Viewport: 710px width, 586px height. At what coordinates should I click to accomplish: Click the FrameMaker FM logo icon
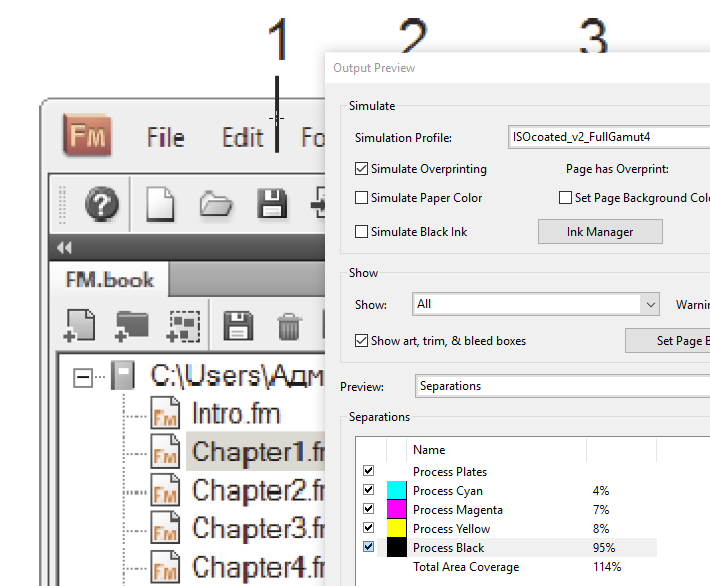[x=87, y=135]
